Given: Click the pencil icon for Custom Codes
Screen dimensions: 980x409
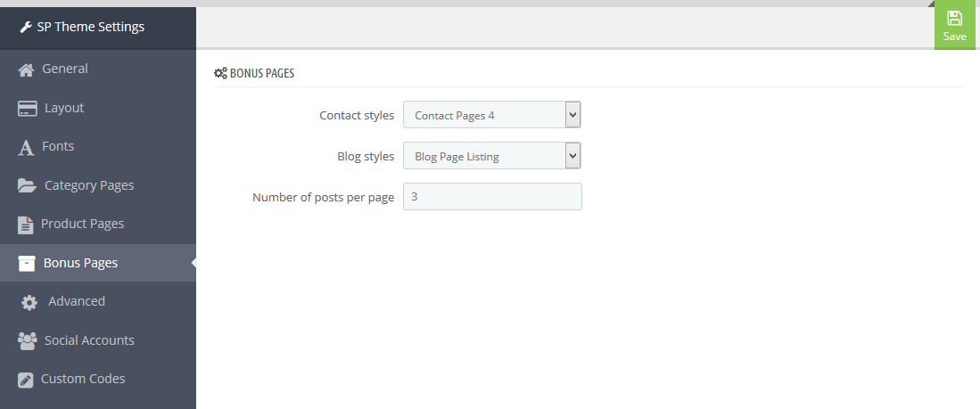Looking at the screenshot, I should pos(26,380).
